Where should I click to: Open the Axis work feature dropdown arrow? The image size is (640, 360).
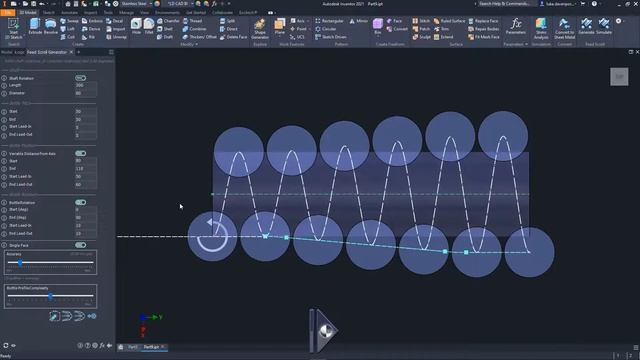tap(308, 21)
